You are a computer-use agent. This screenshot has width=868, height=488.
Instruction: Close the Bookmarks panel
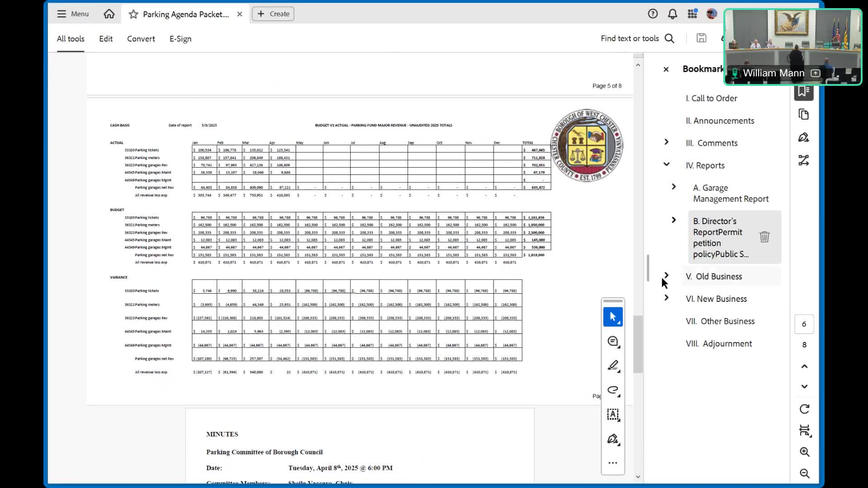[666, 69]
